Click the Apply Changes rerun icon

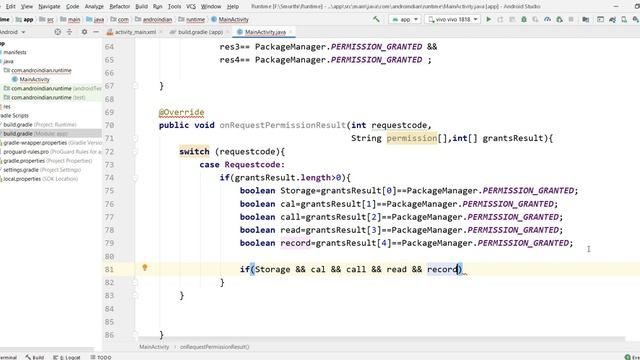(x=500, y=19)
